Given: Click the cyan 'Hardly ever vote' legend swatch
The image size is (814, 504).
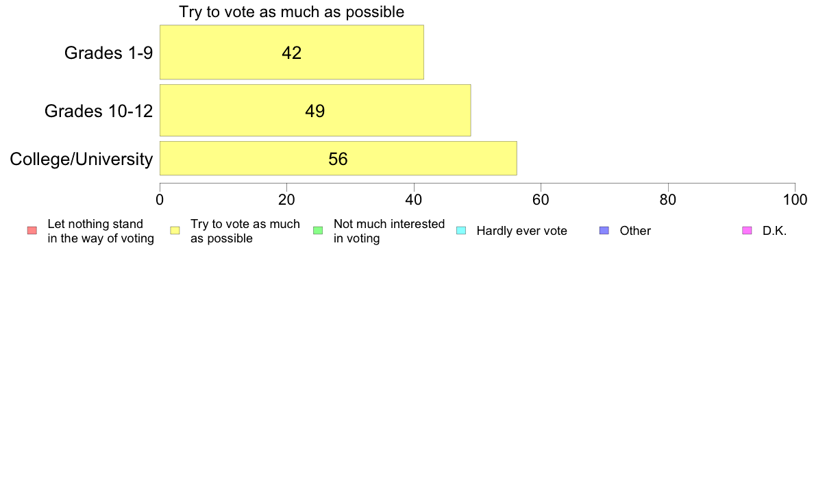Looking at the screenshot, I should click(461, 231).
